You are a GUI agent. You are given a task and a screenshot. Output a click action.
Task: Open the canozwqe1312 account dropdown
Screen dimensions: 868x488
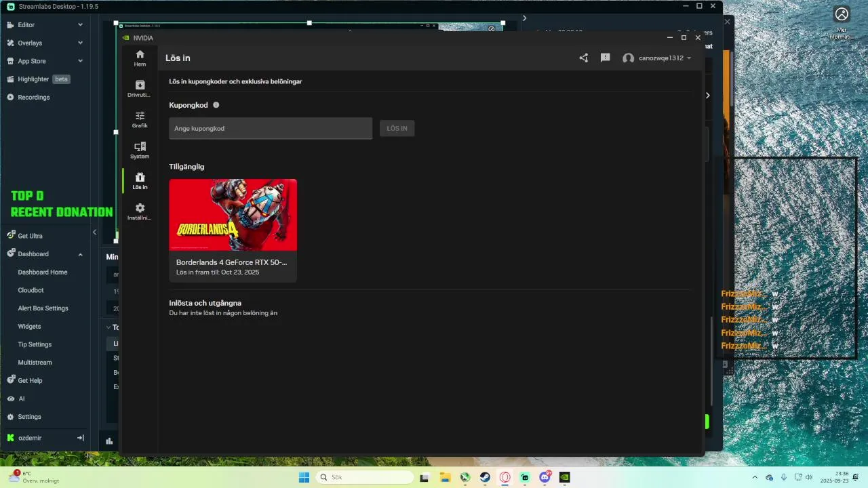coord(657,58)
